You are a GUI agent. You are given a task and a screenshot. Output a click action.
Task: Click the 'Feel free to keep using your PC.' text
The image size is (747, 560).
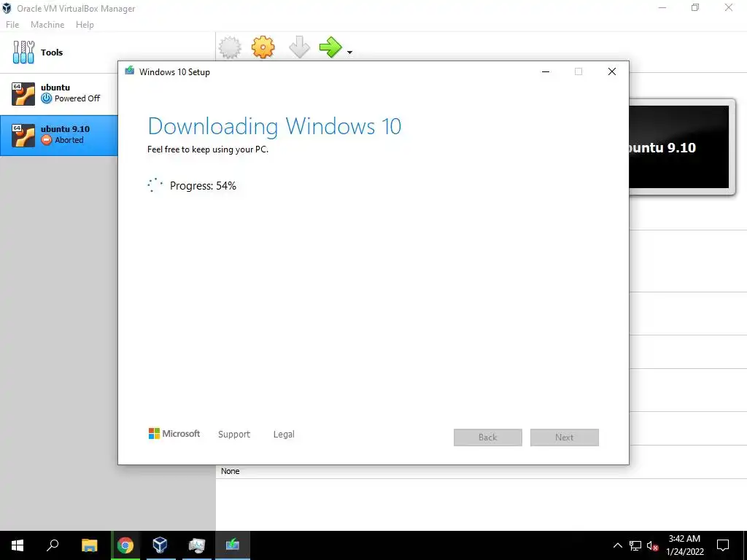pyautogui.click(x=208, y=149)
